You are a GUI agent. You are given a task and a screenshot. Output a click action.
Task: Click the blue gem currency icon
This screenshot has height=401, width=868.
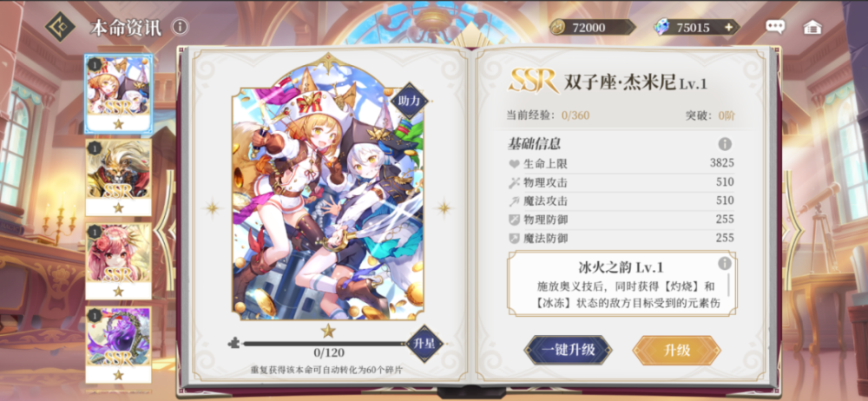[661, 27]
